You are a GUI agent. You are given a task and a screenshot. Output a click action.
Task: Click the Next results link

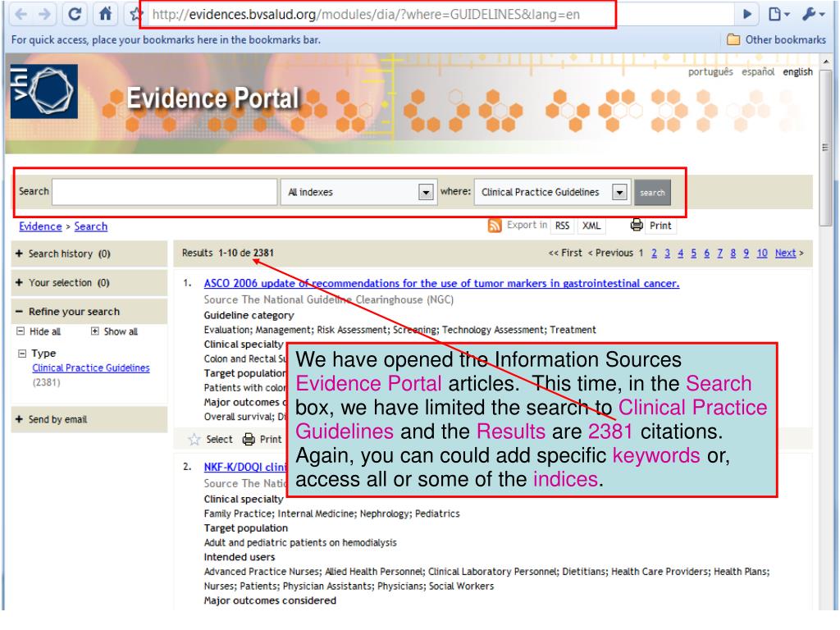[785, 253]
